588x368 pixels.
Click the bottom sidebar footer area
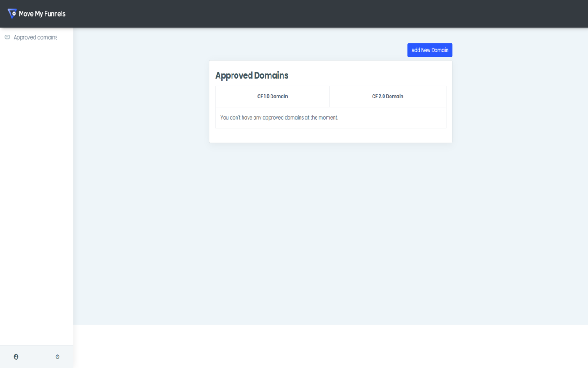37,356
